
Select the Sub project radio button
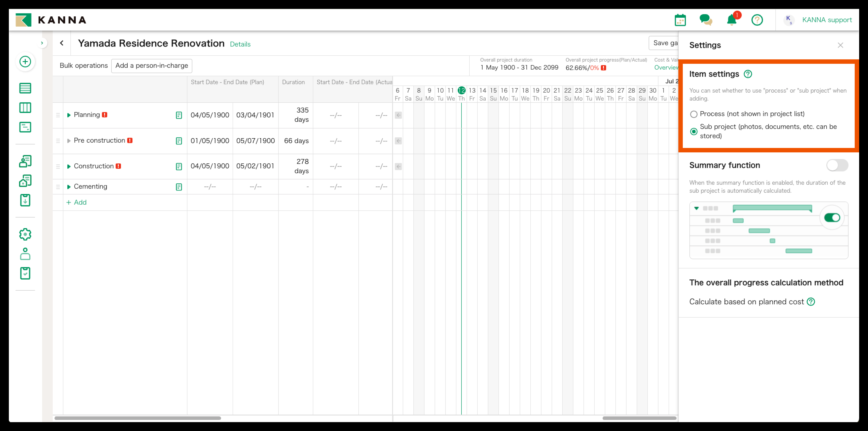pyautogui.click(x=694, y=131)
